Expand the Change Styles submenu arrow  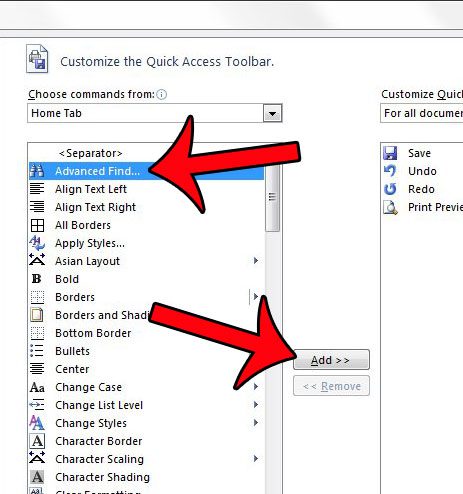coord(256,422)
